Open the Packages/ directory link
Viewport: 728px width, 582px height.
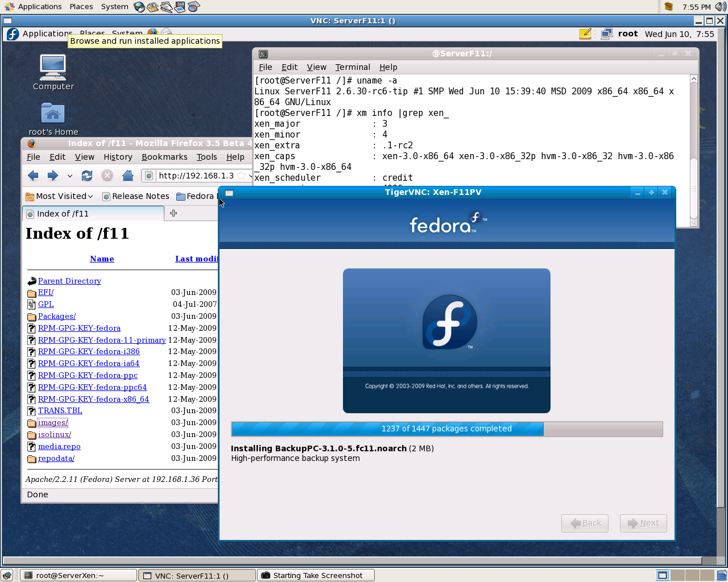point(57,317)
